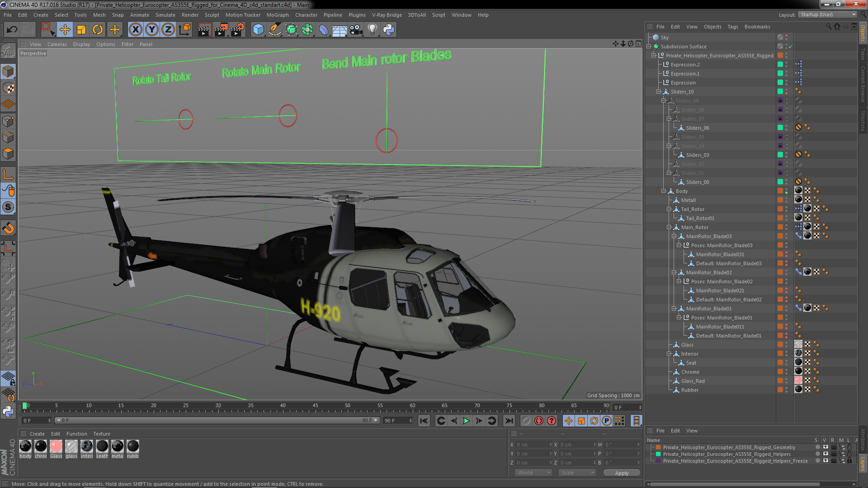Click the Undo arrow icon
Screen dimensions: 868x488
click(x=12, y=30)
